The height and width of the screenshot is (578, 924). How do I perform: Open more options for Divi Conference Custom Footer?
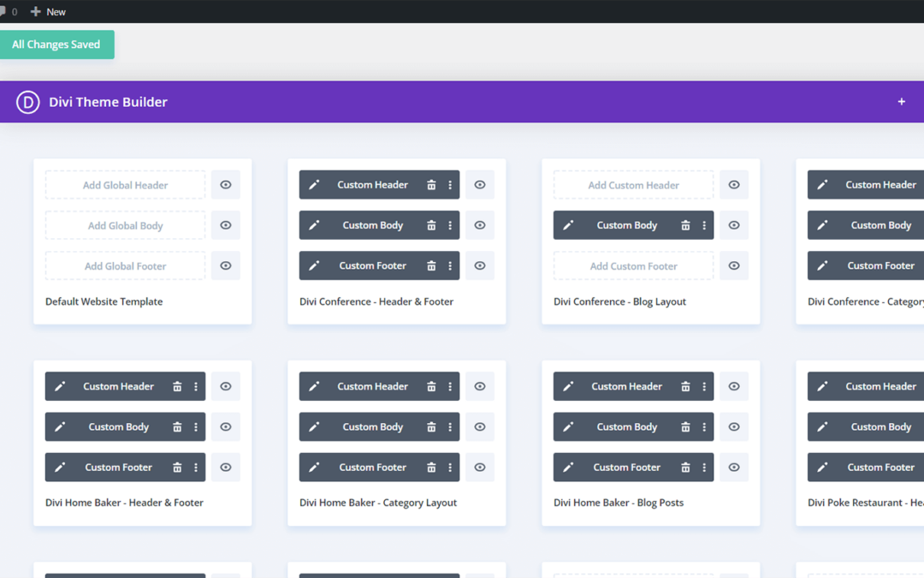(450, 266)
